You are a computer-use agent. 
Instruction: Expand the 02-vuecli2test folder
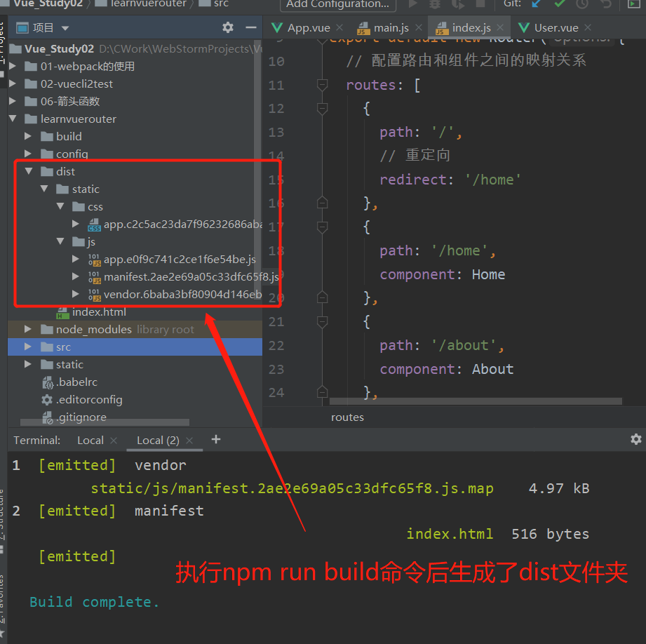pyautogui.click(x=13, y=83)
